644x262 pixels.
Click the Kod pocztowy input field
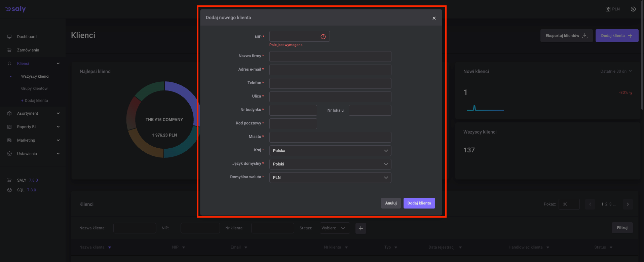coord(293,124)
